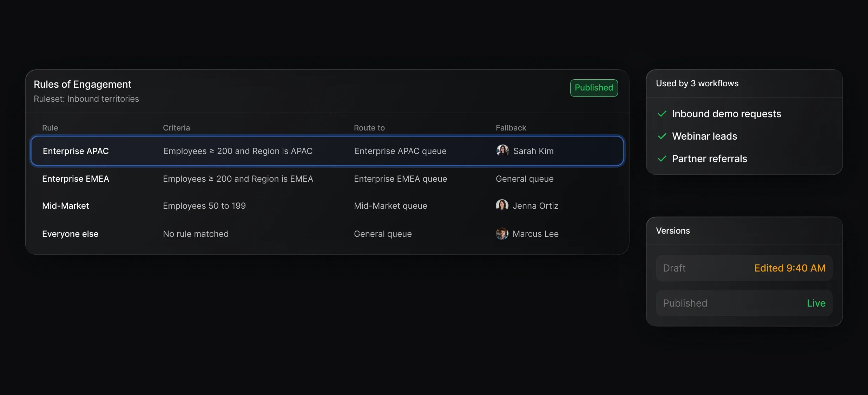
Task: Open the Draft version row
Action: pos(744,268)
